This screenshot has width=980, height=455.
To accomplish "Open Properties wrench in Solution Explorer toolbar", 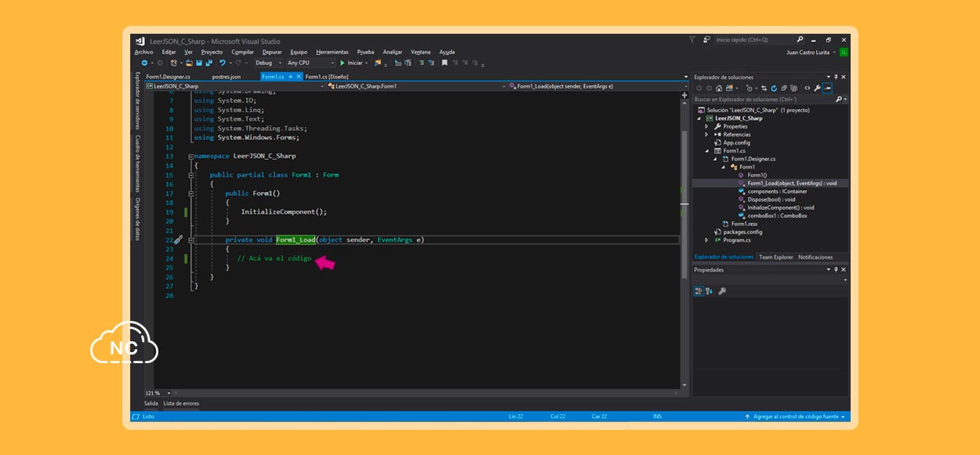I will pyautogui.click(x=818, y=88).
